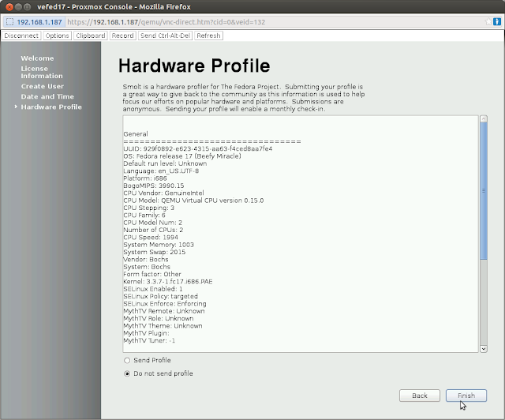
Task: Click the bookmark star icon in address bar
Action: (x=488, y=21)
